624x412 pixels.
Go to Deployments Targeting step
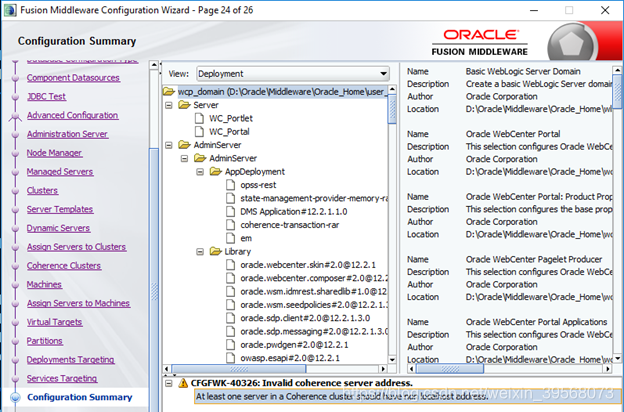(x=70, y=360)
